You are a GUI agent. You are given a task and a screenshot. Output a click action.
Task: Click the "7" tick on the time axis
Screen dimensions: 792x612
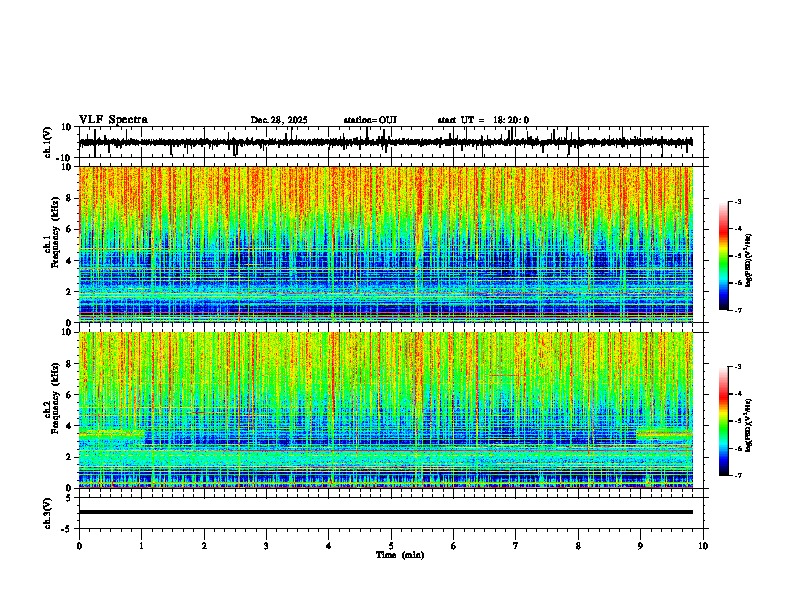[x=516, y=546]
